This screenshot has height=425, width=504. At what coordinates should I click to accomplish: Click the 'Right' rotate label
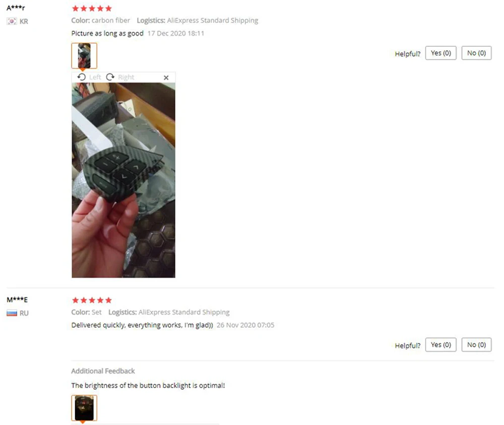126,77
